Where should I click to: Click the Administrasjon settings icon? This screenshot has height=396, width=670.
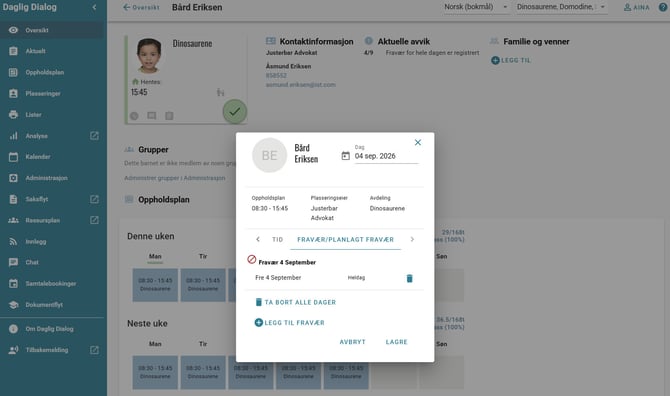point(13,178)
